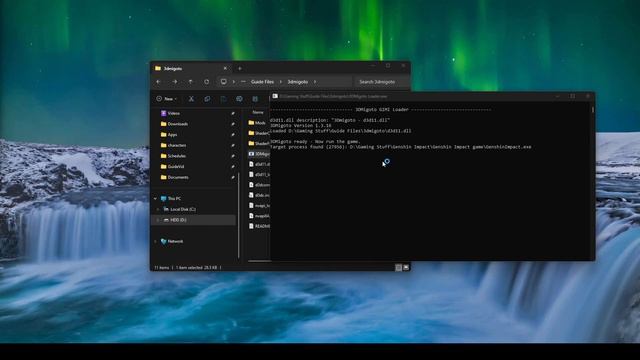Collapse the This PC tree node

pos(156,198)
